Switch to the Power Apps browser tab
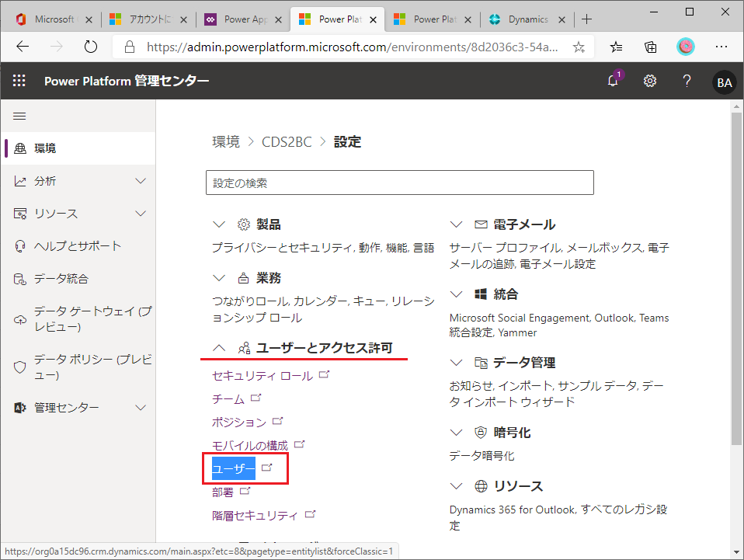 click(243, 19)
